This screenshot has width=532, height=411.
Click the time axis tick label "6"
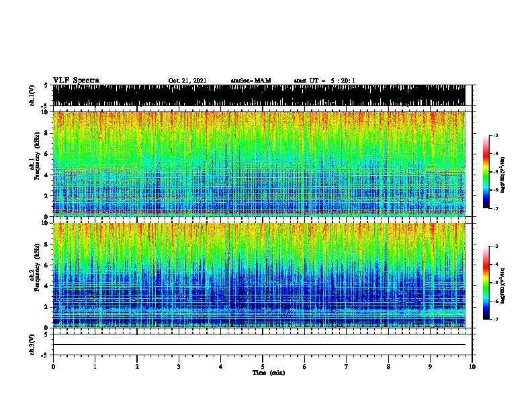[x=305, y=367]
